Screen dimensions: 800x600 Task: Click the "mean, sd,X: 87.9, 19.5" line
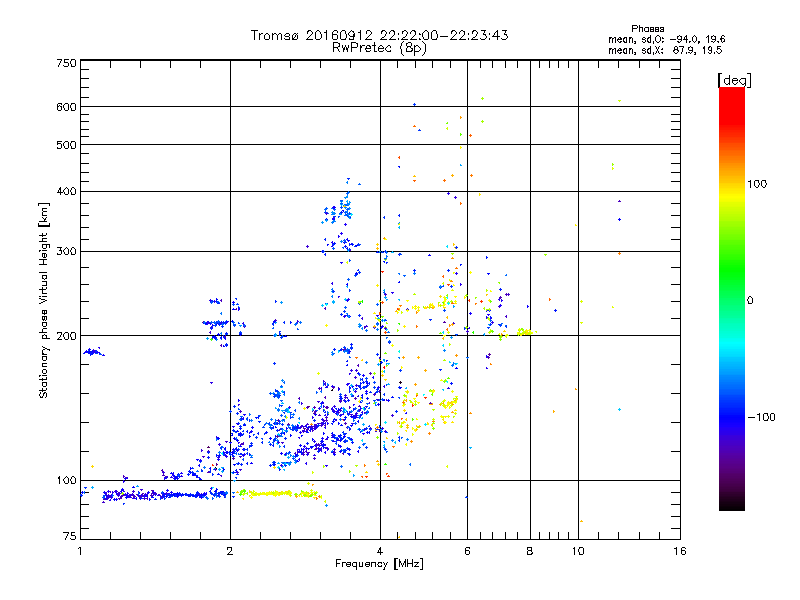tap(665, 50)
